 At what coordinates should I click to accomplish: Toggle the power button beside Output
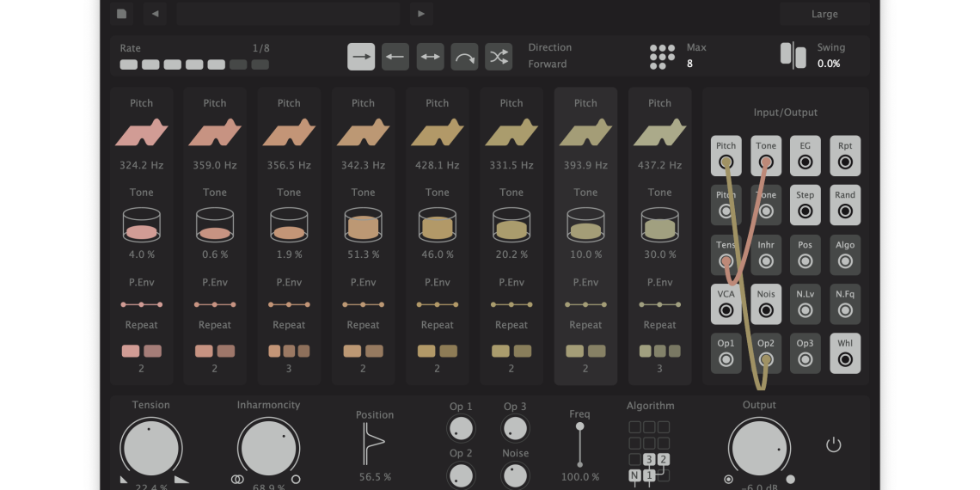[832, 444]
